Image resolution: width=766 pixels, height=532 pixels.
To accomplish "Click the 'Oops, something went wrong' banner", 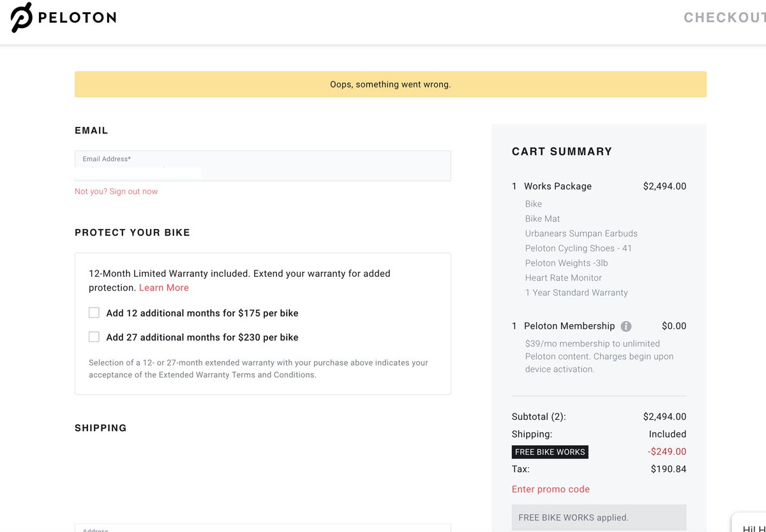I will pos(391,84).
